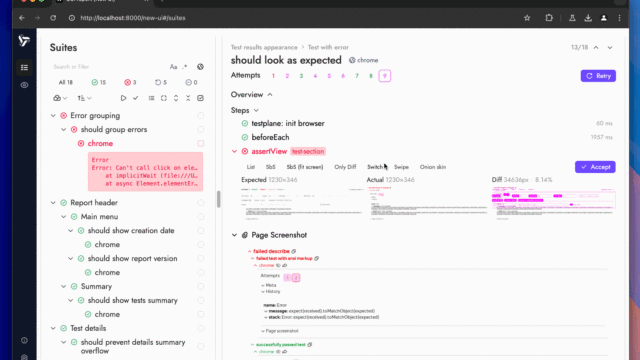Click the run tests play icon
The height and width of the screenshot is (360, 640).
(123, 98)
